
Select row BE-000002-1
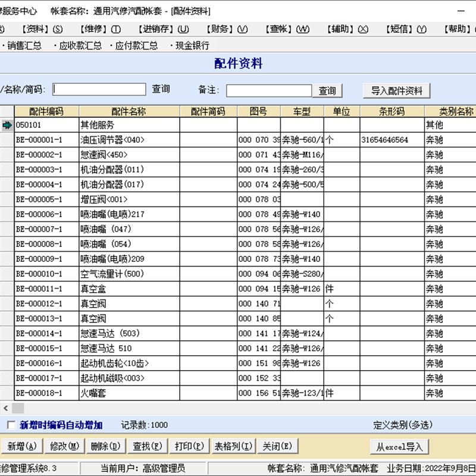tap(46, 155)
